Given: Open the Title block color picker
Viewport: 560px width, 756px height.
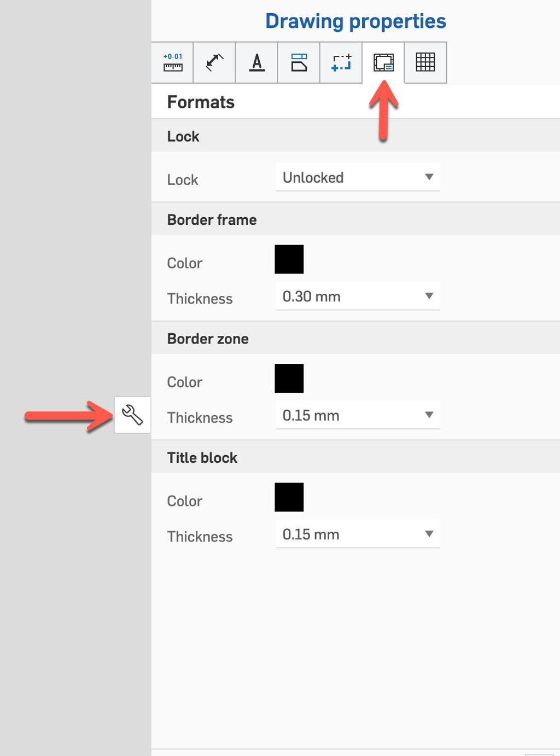Looking at the screenshot, I should tap(290, 497).
